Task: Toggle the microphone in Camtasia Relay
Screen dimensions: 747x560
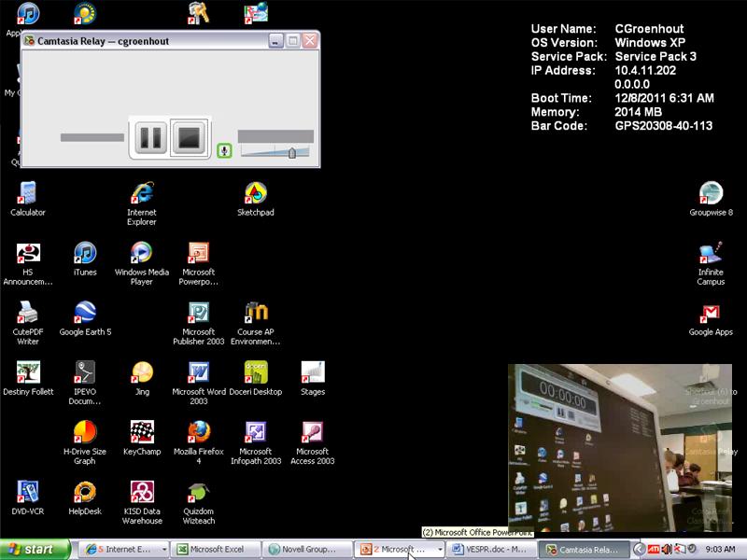Action: tap(224, 150)
